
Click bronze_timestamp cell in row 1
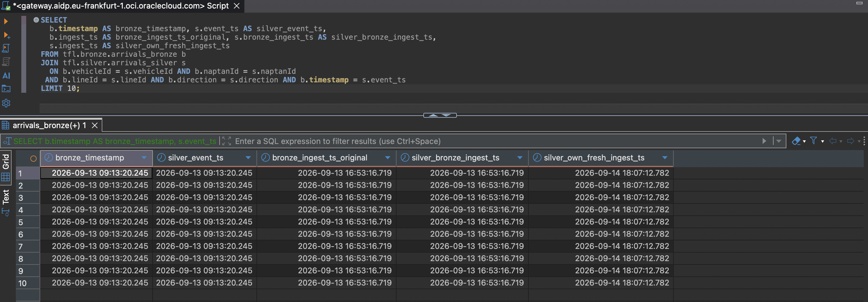96,173
